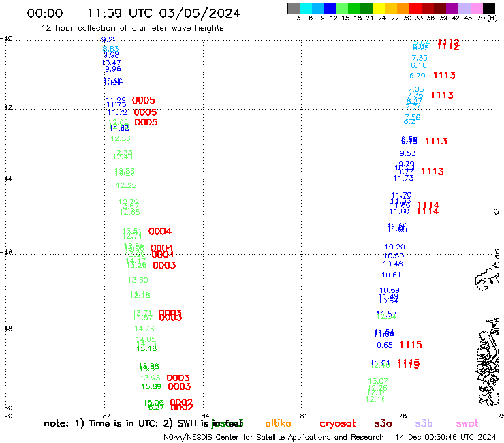Click the wave height value '9.22'
The image size is (504, 443).
[x=109, y=40]
